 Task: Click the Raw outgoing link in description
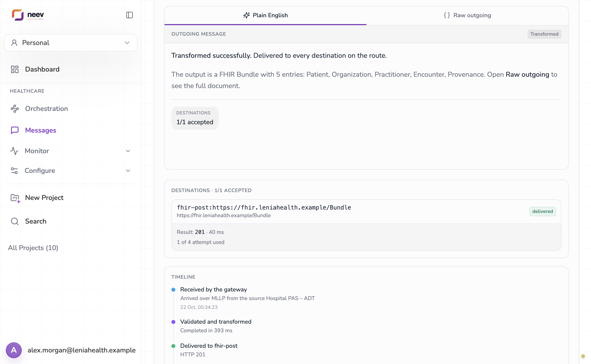point(527,75)
